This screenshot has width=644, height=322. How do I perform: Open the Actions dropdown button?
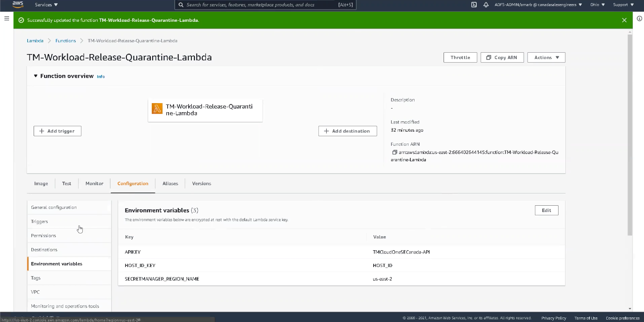coord(546,58)
